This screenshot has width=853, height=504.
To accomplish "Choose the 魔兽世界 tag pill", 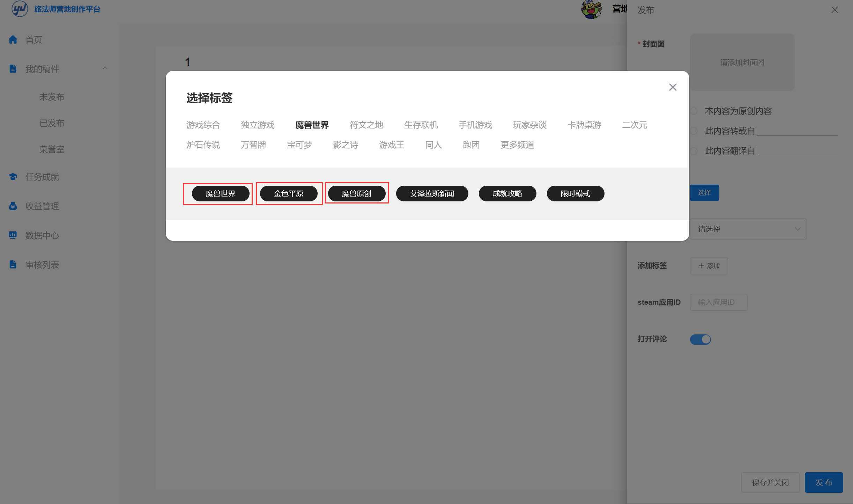I will pyautogui.click(x=221, y=193).
